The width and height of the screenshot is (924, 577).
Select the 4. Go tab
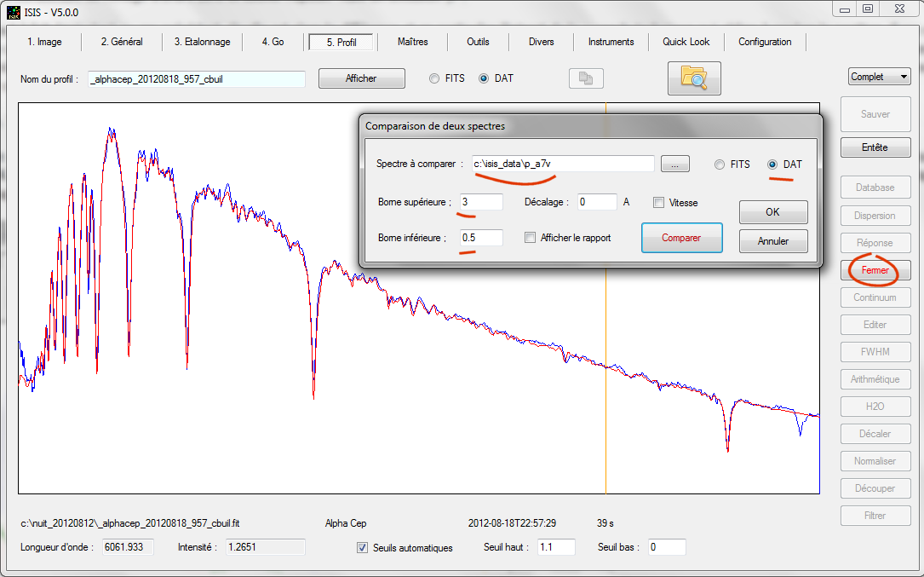pos(273,42)
